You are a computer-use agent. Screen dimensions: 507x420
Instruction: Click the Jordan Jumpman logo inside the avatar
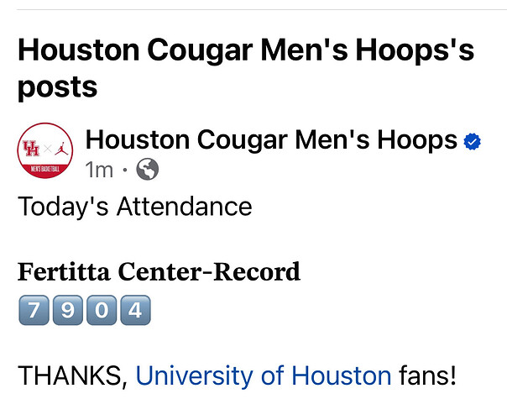coord(61,148)
